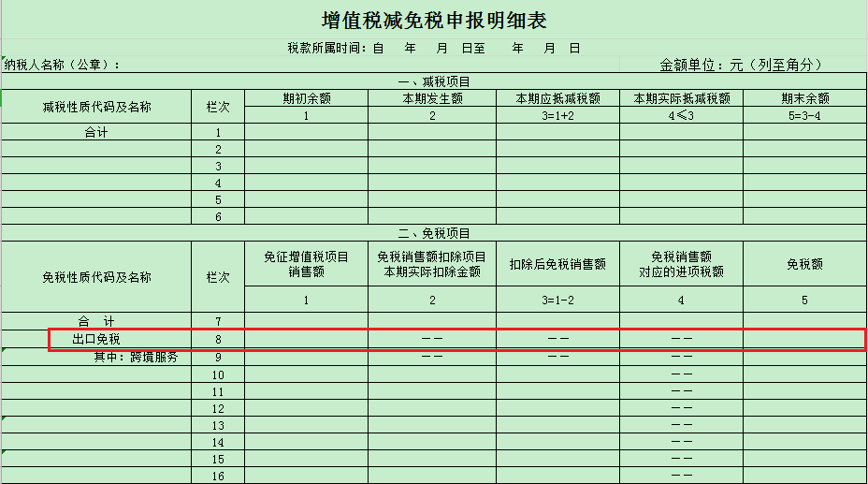Click the 其中：跨境服务 row label

pos(137,358)
